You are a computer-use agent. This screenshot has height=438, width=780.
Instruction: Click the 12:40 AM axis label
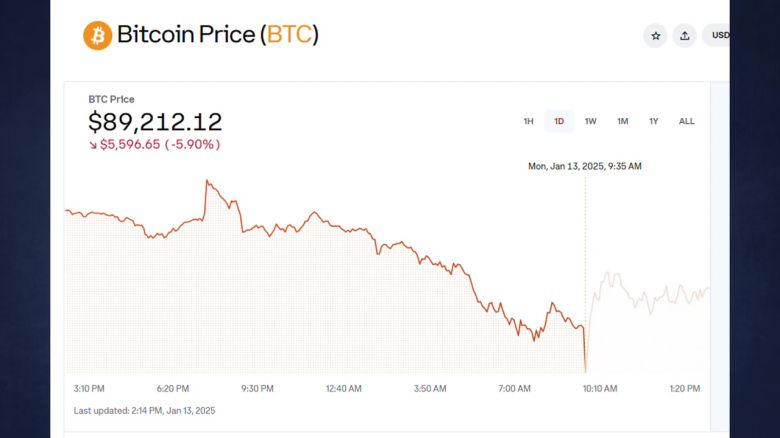coord(344,388)
